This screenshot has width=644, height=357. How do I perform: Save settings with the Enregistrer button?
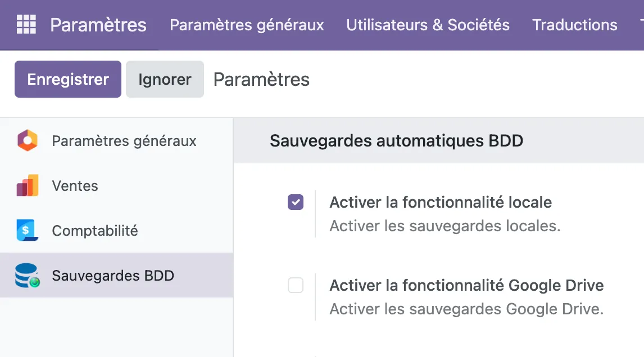pyautogui.click(x=68, y=79)
